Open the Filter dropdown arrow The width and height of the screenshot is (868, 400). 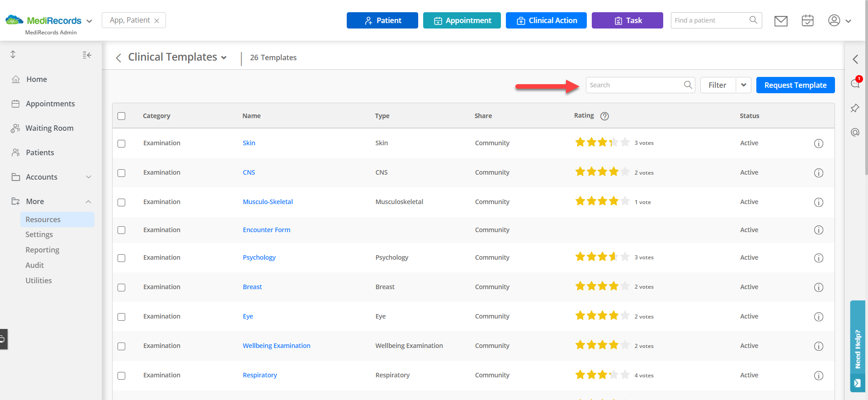pyautogui.click(x=743, y=85)
